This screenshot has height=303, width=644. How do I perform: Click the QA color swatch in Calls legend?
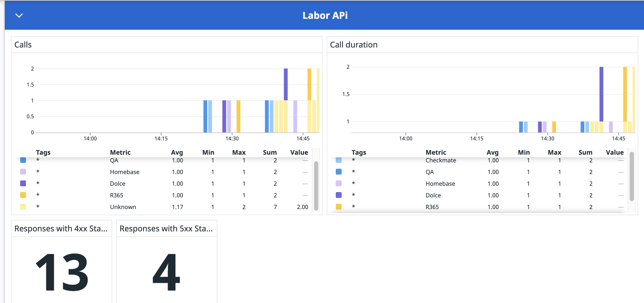(23, 160)
